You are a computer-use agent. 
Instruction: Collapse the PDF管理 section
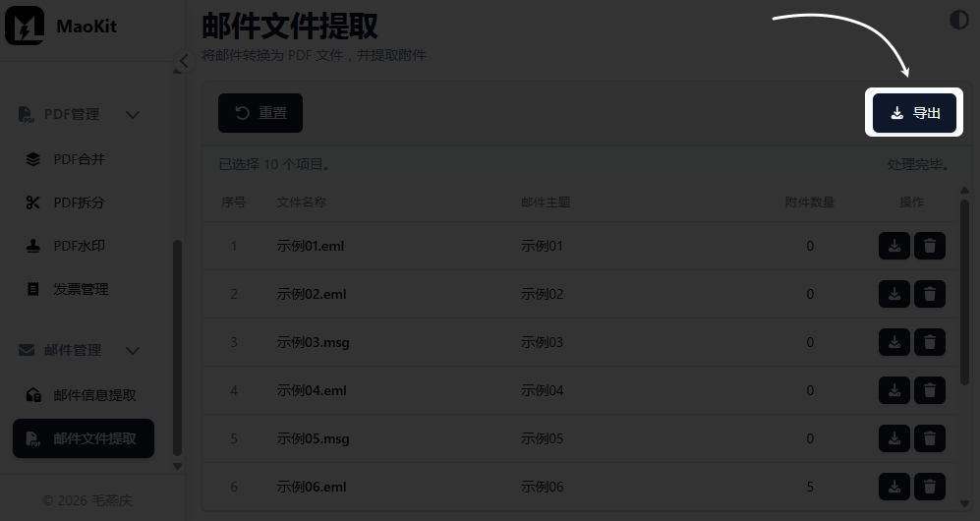pos(133,115)
